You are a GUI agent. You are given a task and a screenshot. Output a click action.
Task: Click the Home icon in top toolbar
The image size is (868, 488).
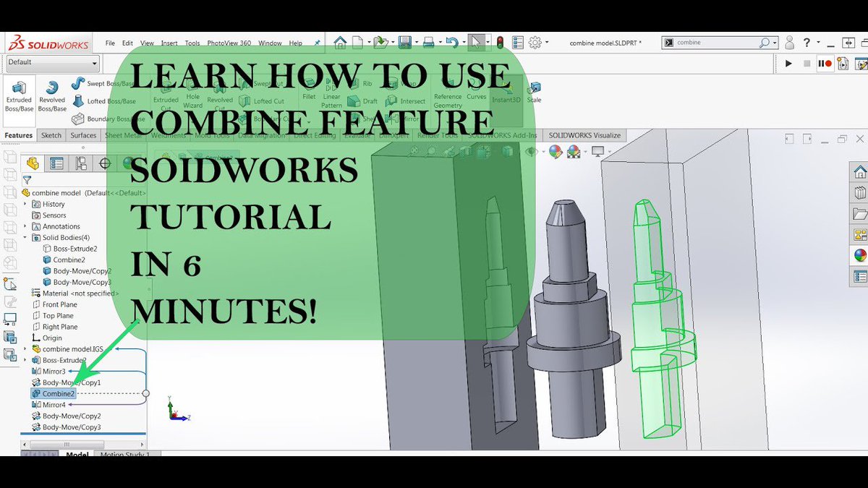point(340,43)
